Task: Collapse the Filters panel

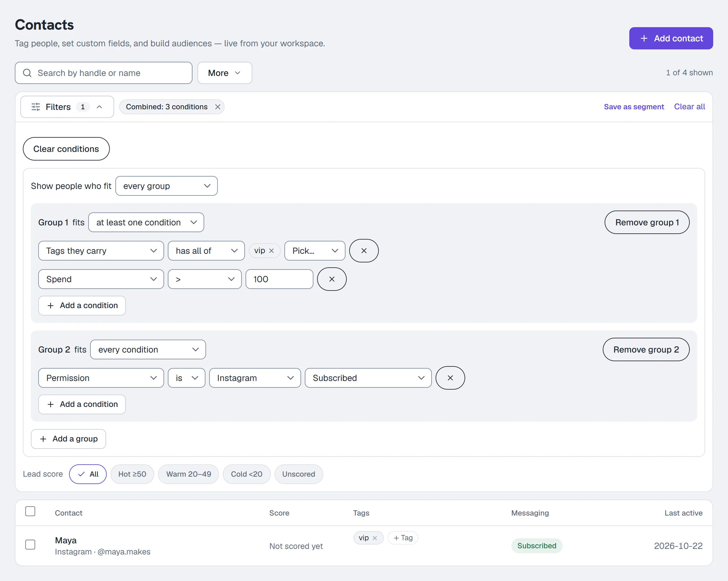Action: [67, 107]
